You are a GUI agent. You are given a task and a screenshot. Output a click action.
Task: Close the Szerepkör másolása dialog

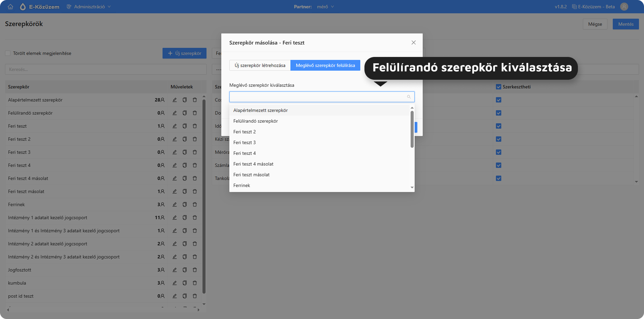(x=413, y=43)
